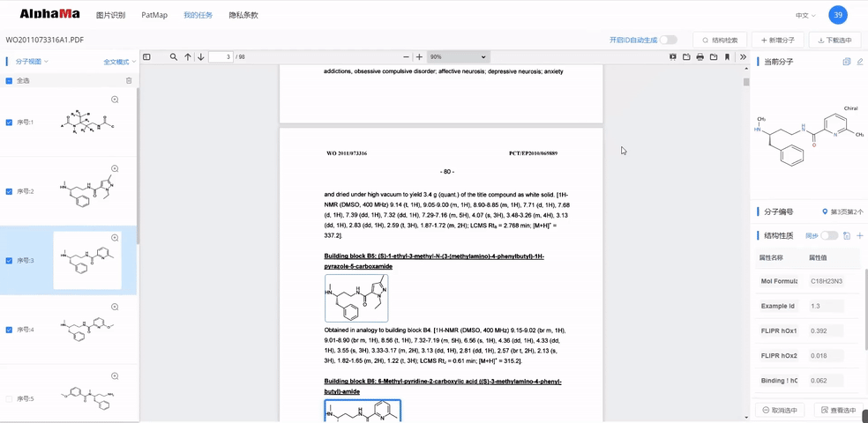Image resolution: width=868 pixels, height=423 pixels.
Task: Delete selected molecules trash icon
Action: 129,81
